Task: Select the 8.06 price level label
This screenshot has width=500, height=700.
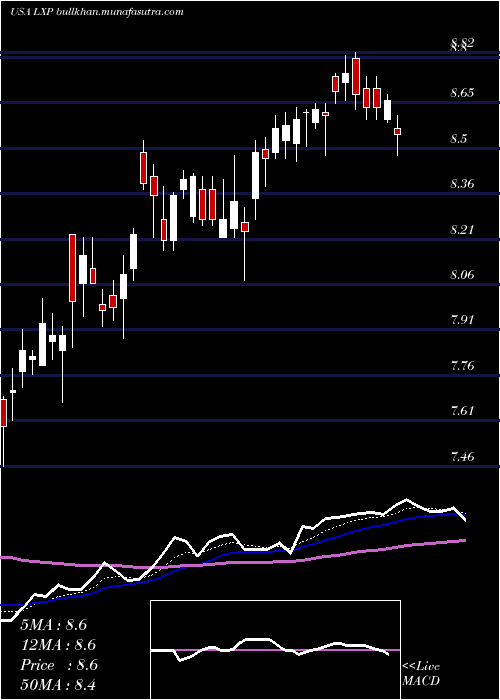Action: click(x=462, y=275)
